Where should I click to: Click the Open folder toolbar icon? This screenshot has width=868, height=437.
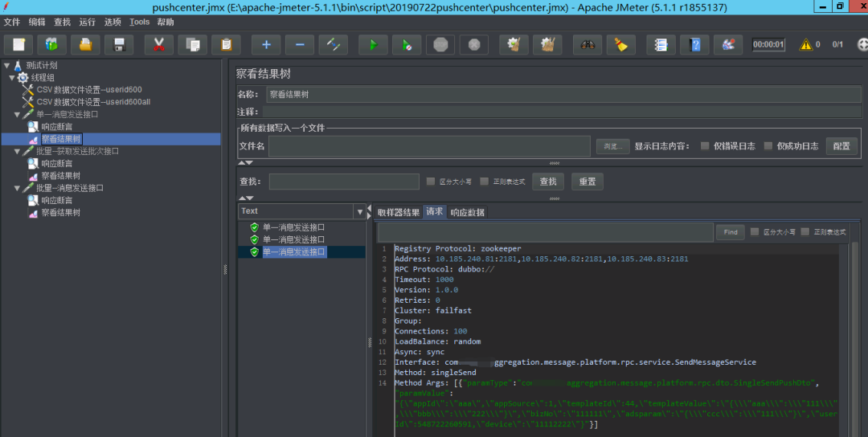point(85,45)
